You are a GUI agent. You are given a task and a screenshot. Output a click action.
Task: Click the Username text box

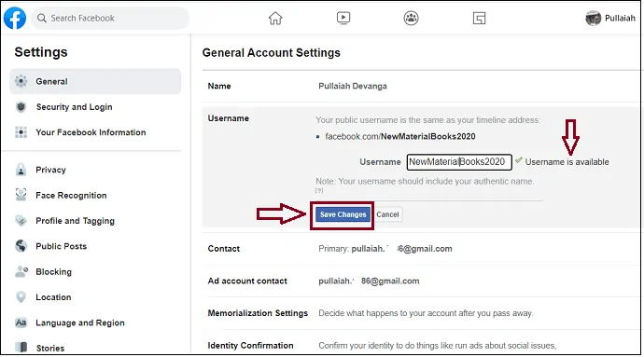pyautogui.click(x=459, y=161)
